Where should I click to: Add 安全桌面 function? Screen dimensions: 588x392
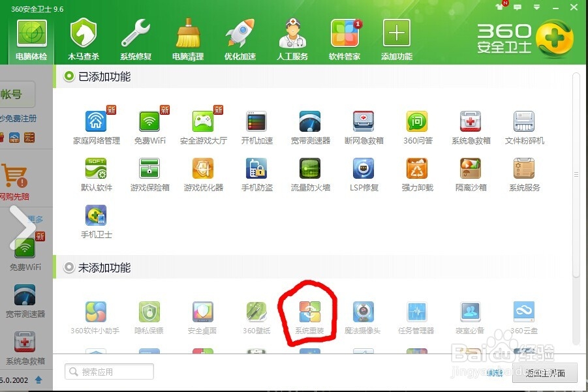202,318
